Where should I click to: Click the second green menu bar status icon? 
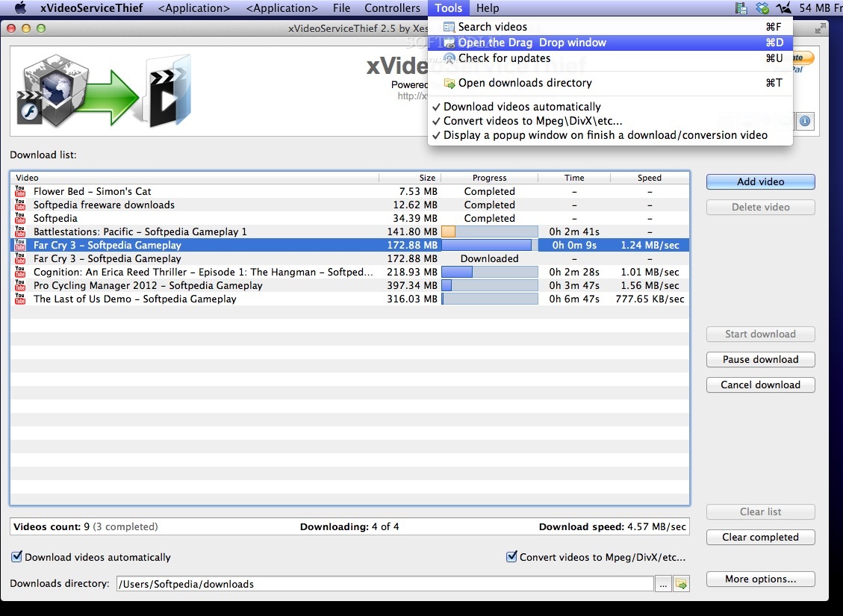(762, 8)
